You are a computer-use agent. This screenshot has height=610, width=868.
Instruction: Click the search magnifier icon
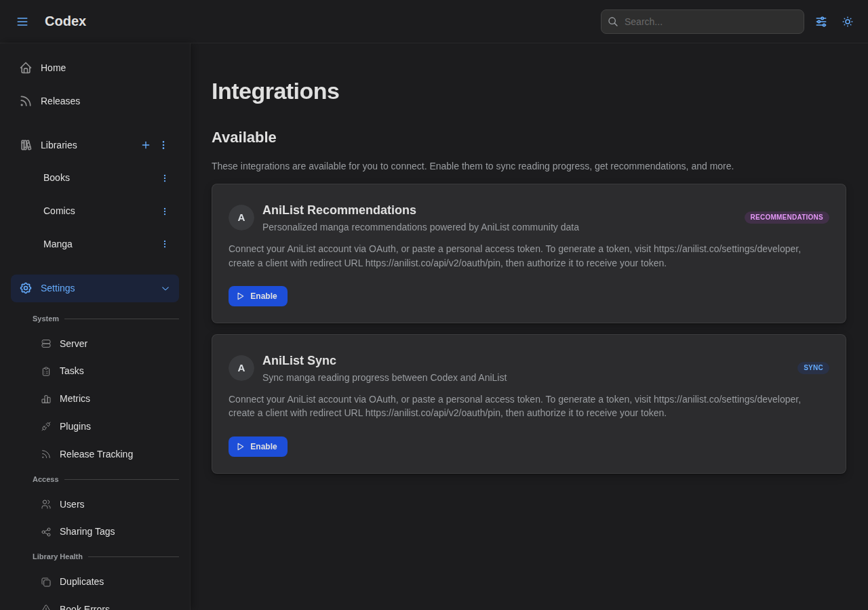(x=613, y=22)
